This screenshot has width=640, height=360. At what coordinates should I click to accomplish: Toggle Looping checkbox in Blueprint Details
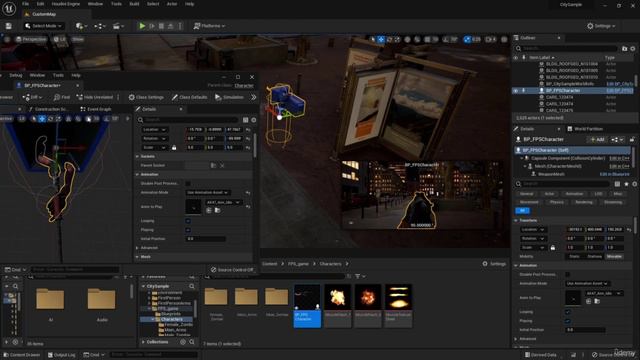[x=188, y=221]
